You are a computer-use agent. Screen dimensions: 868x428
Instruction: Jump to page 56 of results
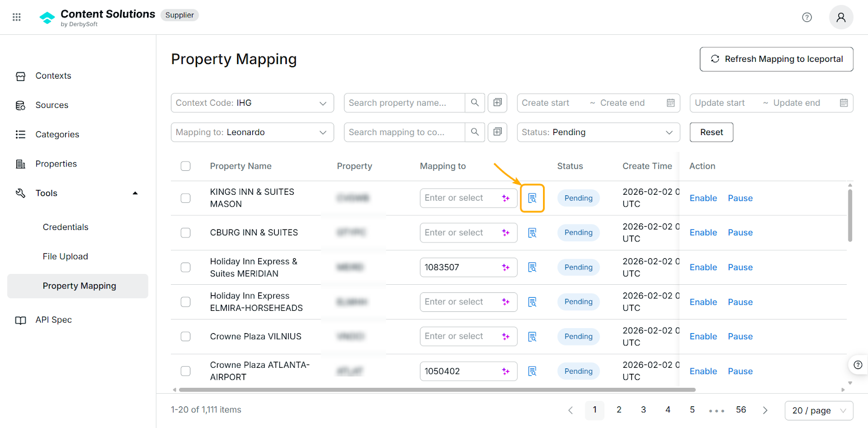point(741,410)
